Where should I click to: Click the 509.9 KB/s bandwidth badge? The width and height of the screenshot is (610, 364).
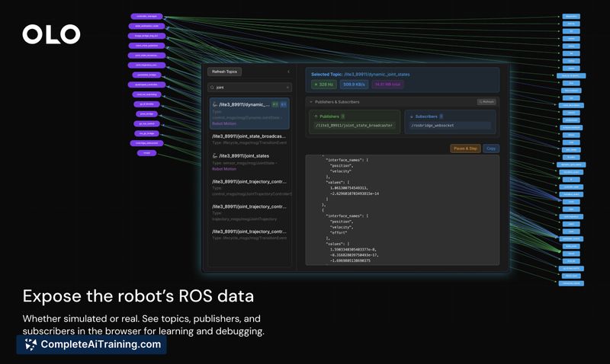pos(354,85)
